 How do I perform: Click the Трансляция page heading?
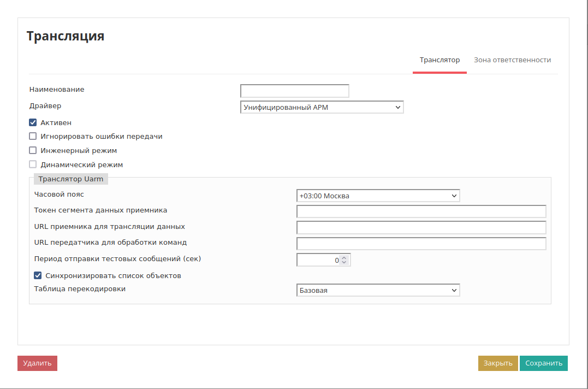pos(66,36)
